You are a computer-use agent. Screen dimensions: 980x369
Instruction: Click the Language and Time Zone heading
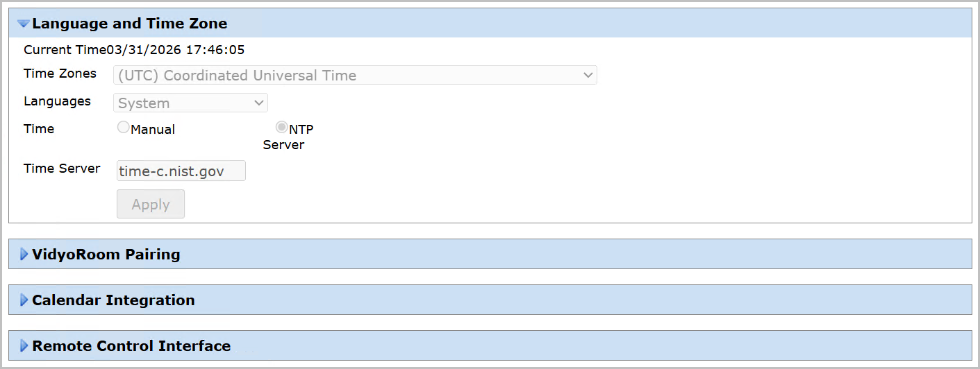(x=130, y=24)
